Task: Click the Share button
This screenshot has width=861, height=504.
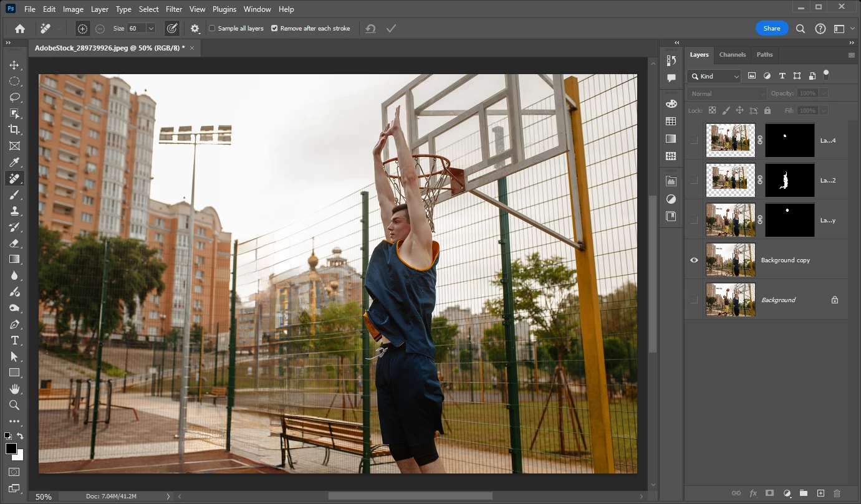Action: tap(772, 29)
